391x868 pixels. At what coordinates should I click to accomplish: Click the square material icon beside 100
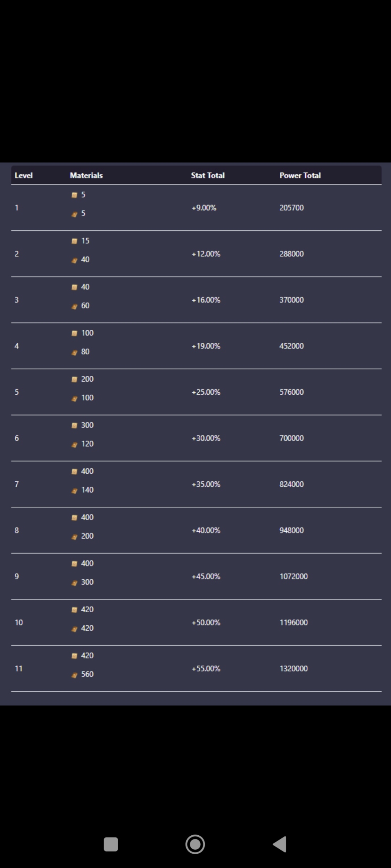75,333
